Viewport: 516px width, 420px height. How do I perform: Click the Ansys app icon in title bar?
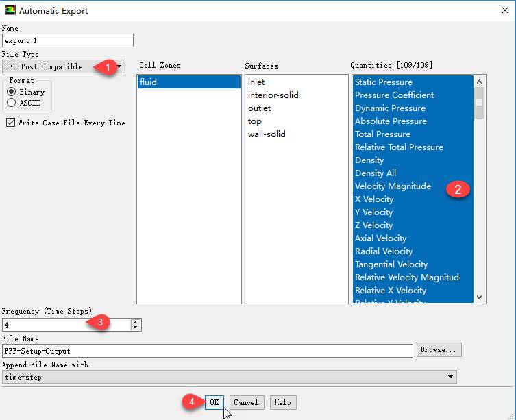(10, 11)
